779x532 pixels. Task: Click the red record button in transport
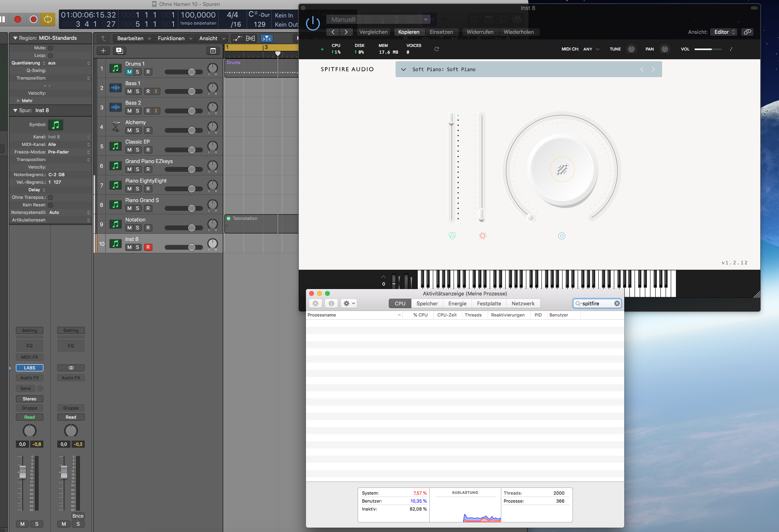click(18, 19)
